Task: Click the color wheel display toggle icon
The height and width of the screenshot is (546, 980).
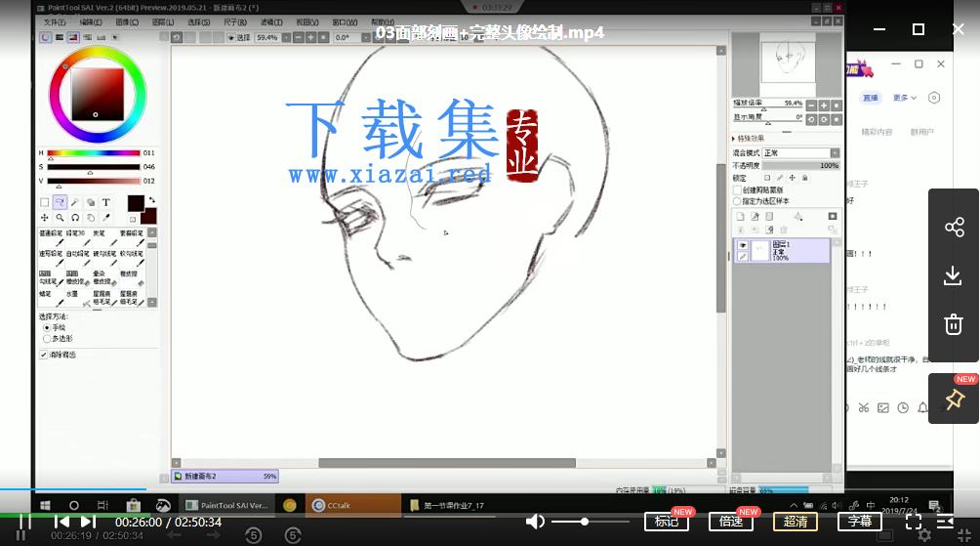Action: point(46,37)
